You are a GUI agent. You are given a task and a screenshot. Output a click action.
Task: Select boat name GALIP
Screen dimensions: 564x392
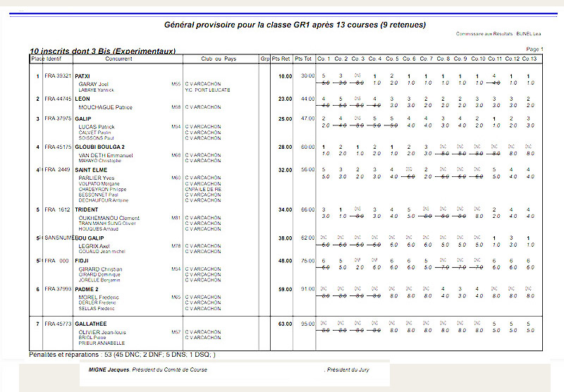click(83, 118)
